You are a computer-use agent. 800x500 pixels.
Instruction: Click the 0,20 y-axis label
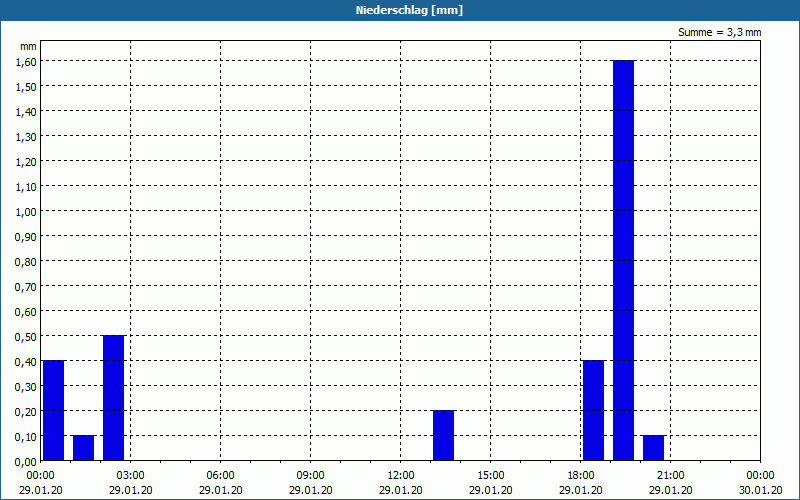pos(26,411)
